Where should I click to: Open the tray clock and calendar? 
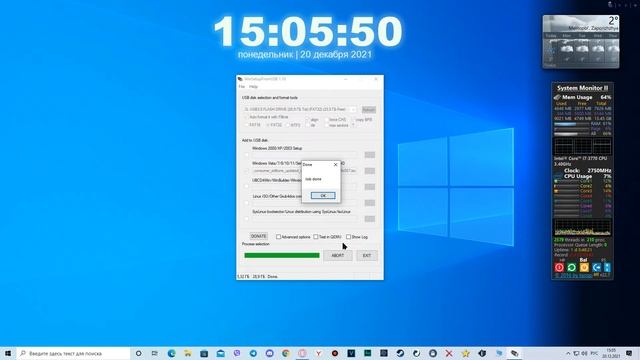[611, 353]
